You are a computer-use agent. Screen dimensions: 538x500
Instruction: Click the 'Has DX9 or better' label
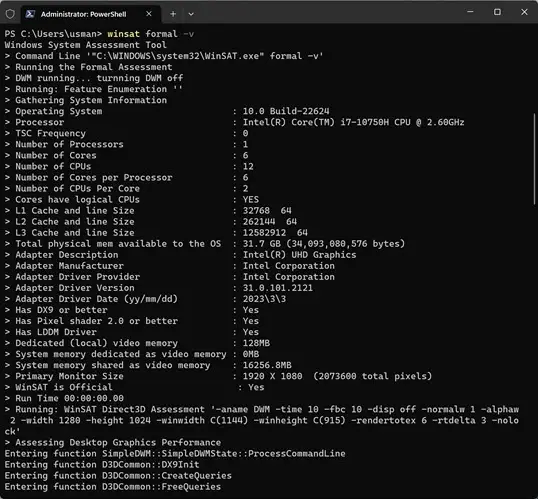[x=61, y=310]
